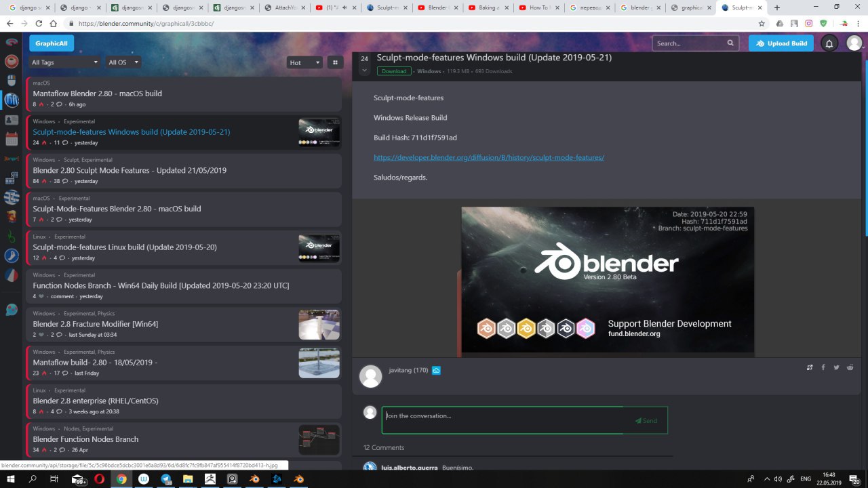Share the post on Reddit

850,367
